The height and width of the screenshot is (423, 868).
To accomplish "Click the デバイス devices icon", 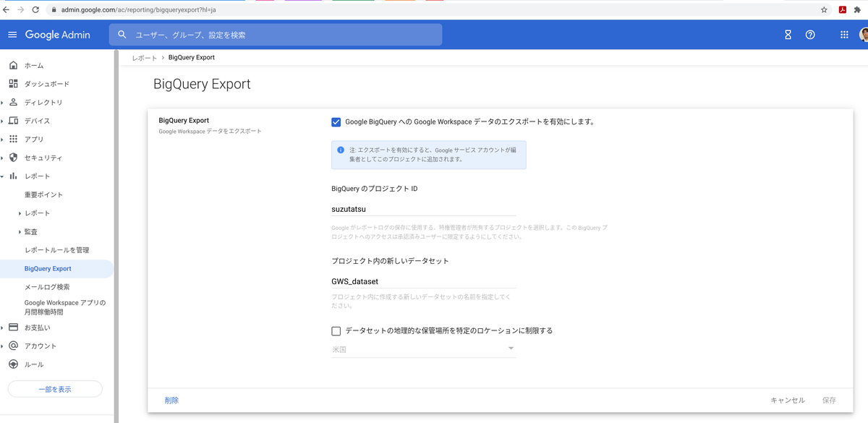I will [13, 121].
